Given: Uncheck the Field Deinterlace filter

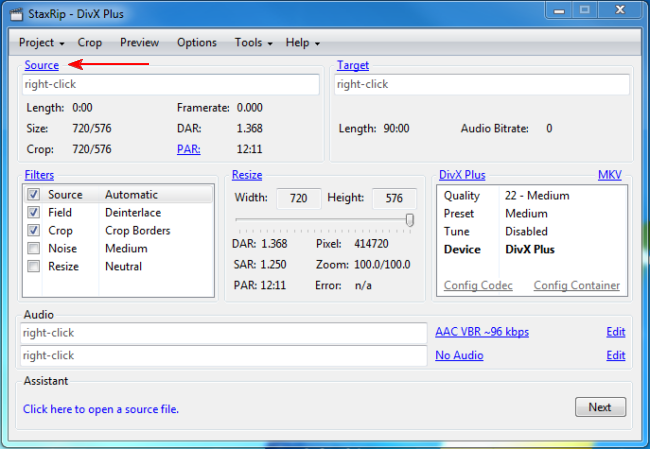Looking at the screenshot, I should coord(34,213).
